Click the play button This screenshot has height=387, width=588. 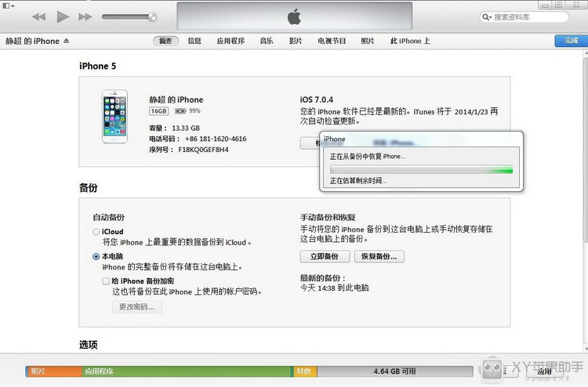[62, 16]
